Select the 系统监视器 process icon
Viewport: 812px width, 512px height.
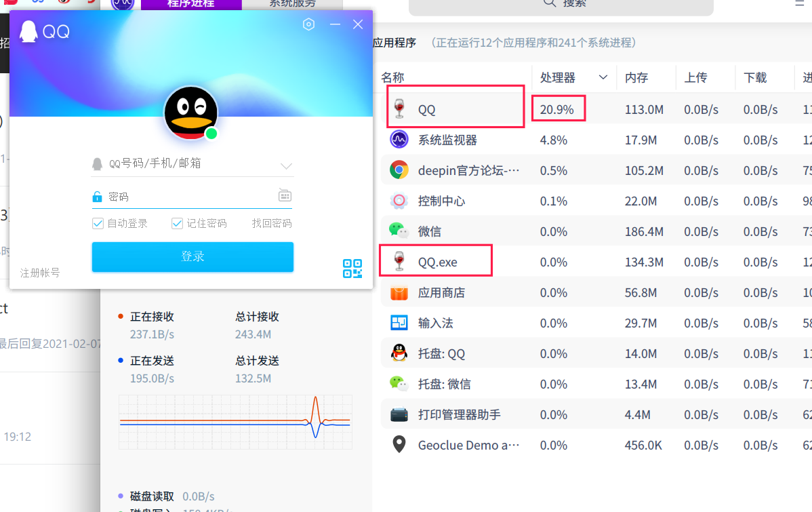point(399,140)
